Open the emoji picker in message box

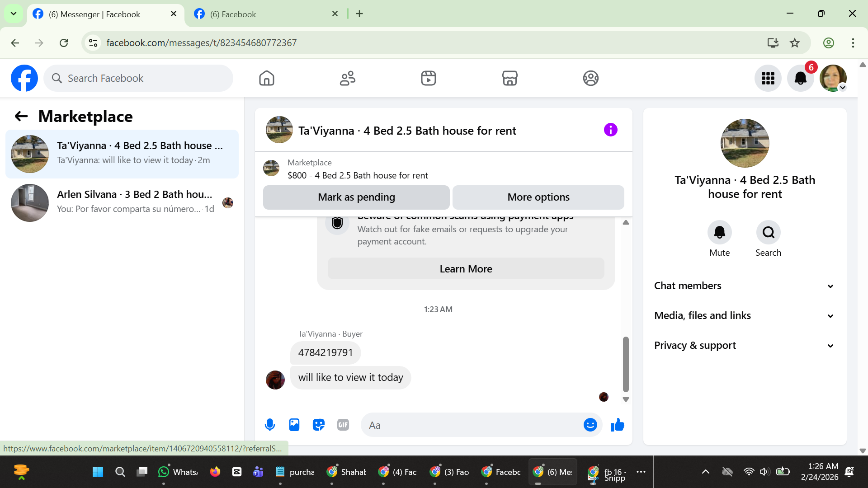pos(590,425)
